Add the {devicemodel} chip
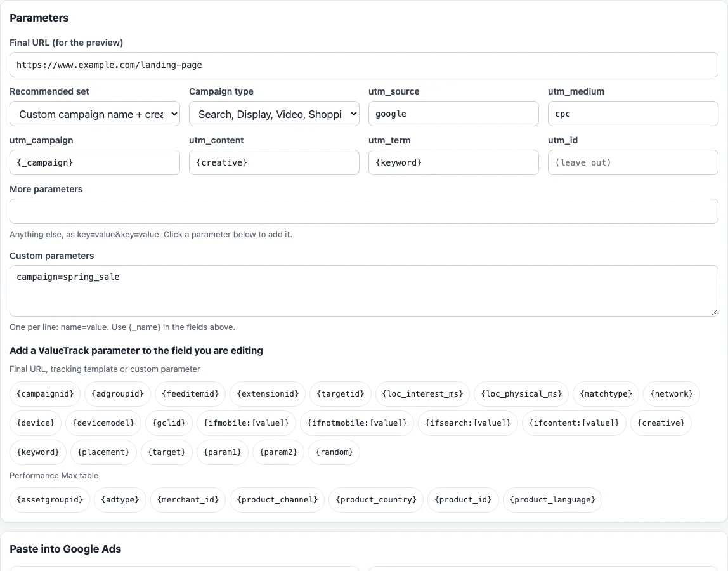This screenshot has width=728, height=571. (x=103, y=423)
